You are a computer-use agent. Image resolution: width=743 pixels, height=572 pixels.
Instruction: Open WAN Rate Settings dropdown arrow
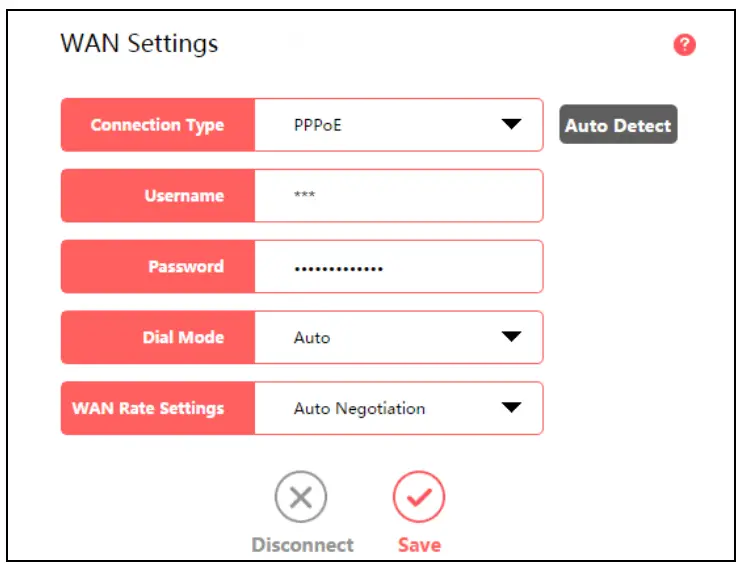[511, 408]
